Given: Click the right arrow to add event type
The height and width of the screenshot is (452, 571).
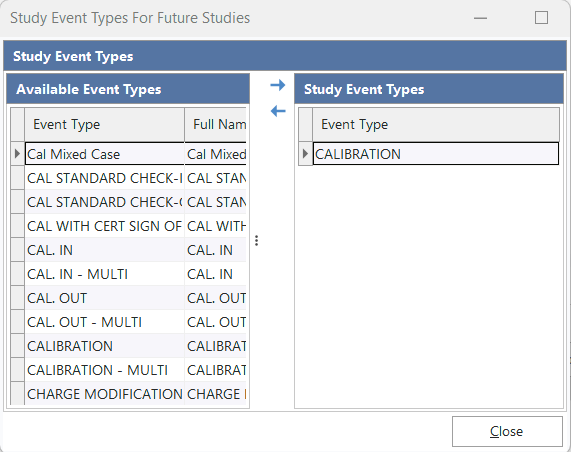Looking at the screenshot, I should 278,86.
